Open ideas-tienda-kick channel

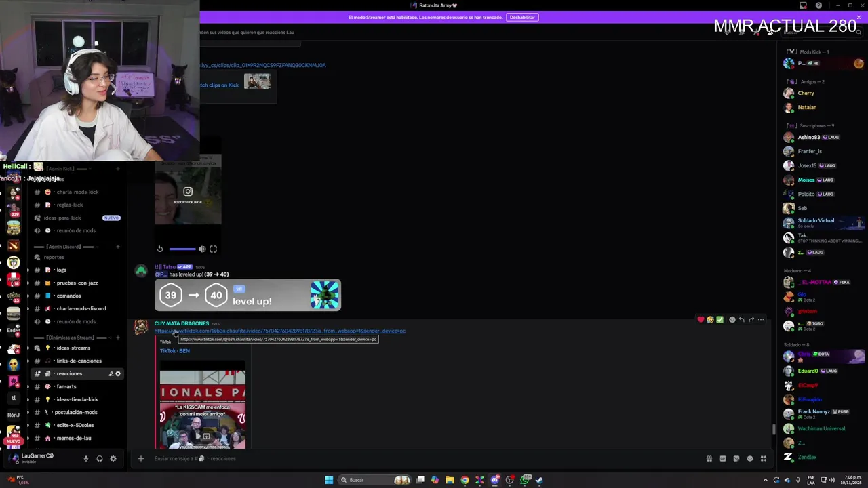77,399
